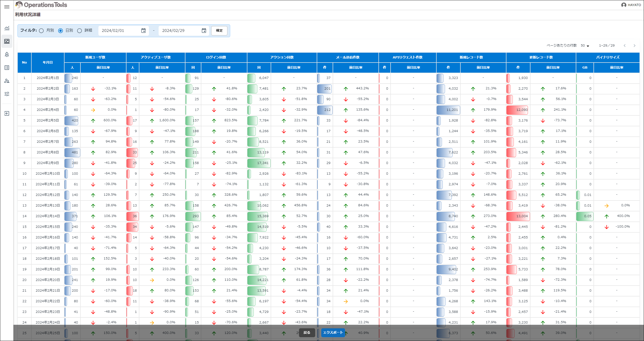Click the APIリクエスト件数 column header
Screen dimensions: 644x341
click(407, 57)
